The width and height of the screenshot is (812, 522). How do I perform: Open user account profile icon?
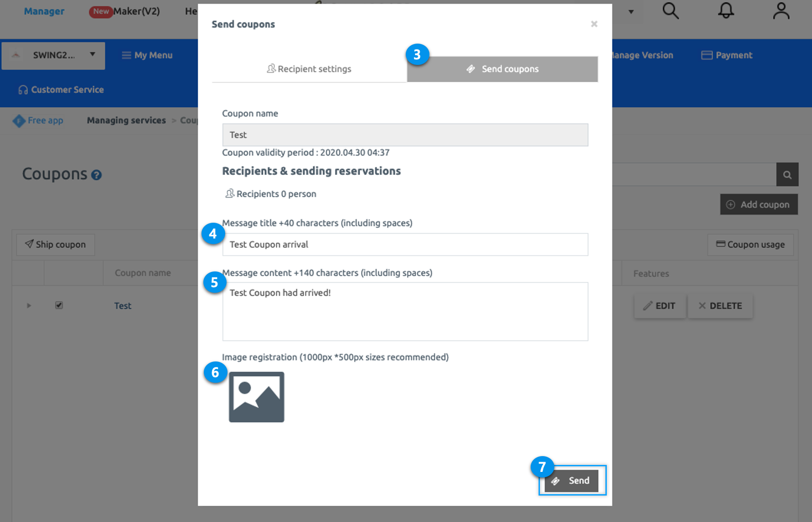tap(781, 11)
